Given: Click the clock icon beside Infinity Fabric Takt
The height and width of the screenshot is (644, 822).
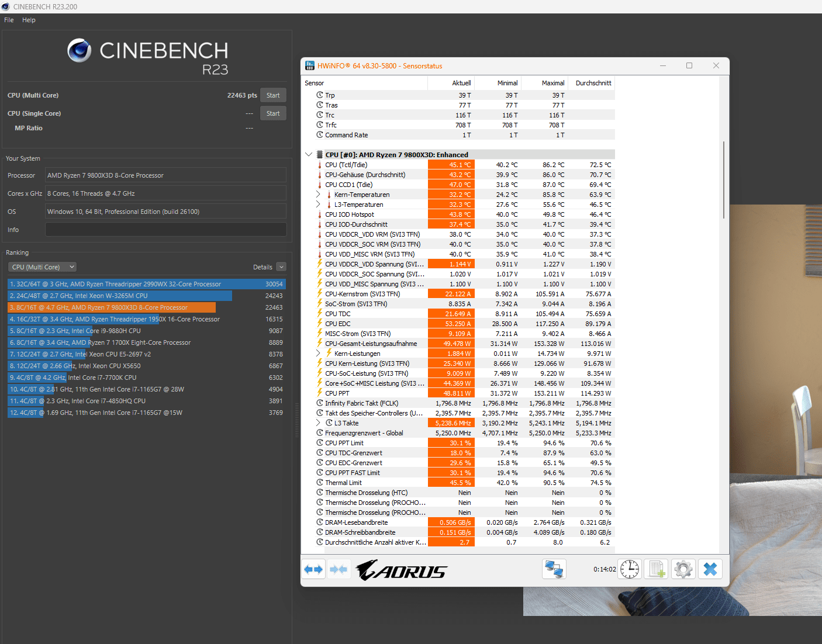Looking at the screenshot, I should coord(320,403).
